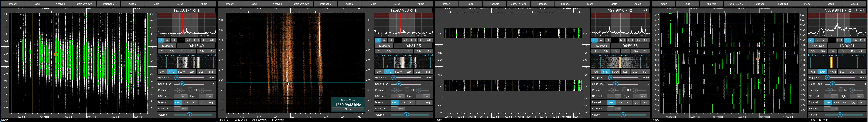The height and width of the screenshot is (122, 868).
Task: Open the Import menu in the leftmost window
Action: (13, 4)
